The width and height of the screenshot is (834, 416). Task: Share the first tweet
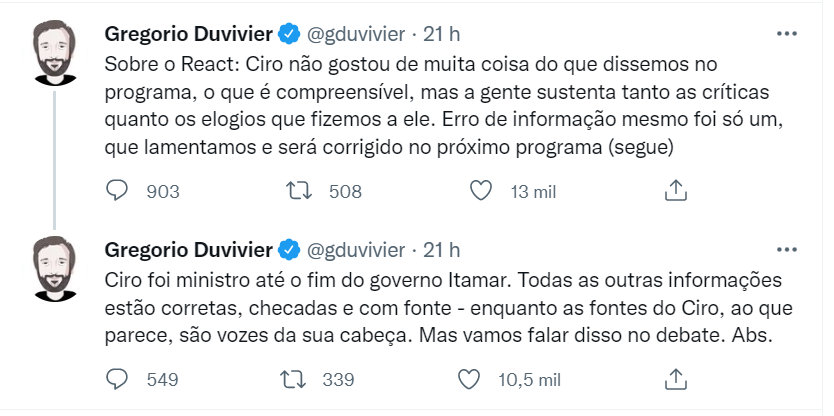675,190
